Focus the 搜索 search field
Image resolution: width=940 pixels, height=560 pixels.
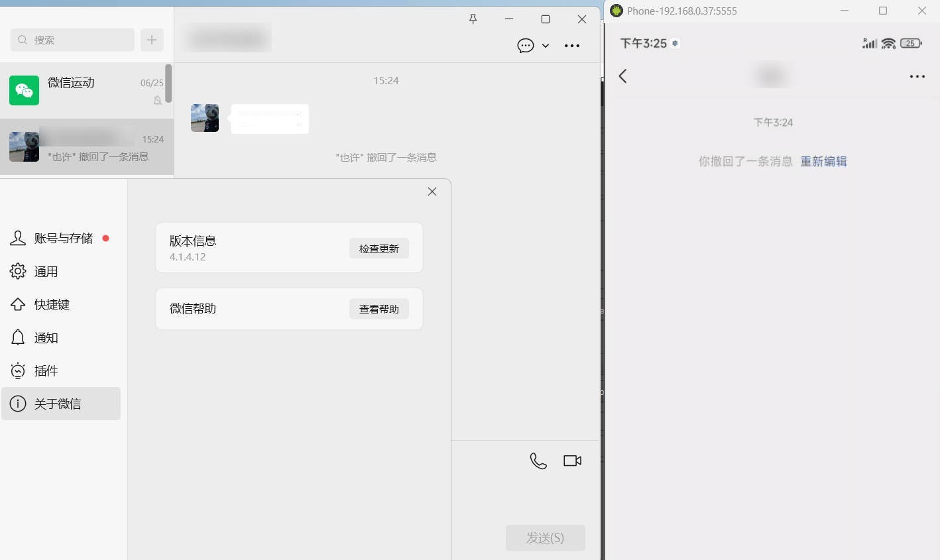[x=72, y=40]
